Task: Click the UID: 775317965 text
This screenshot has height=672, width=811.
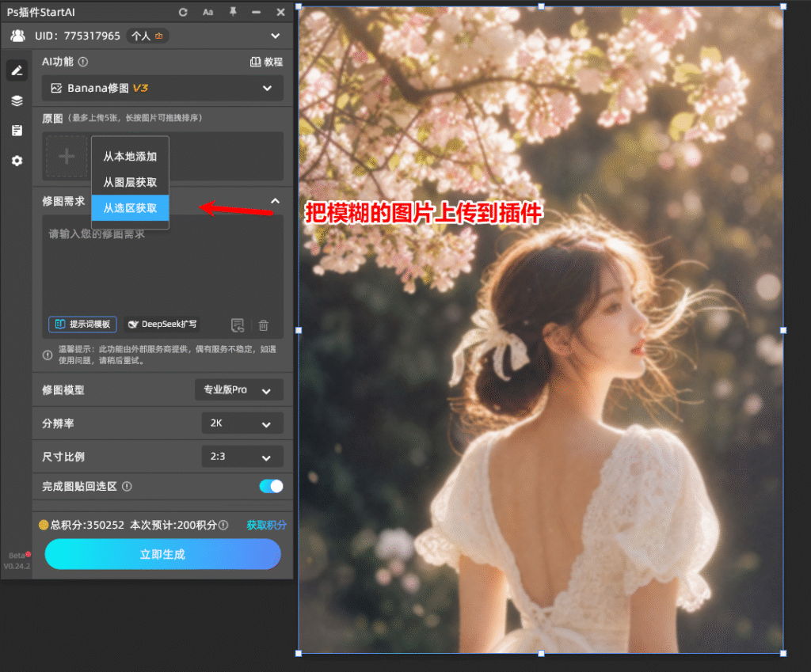Action: (78, 36)
